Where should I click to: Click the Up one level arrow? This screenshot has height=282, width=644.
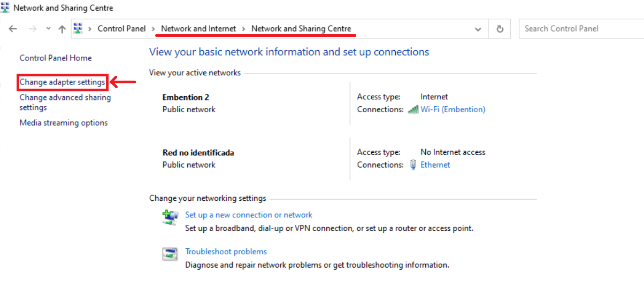point(62,29)
